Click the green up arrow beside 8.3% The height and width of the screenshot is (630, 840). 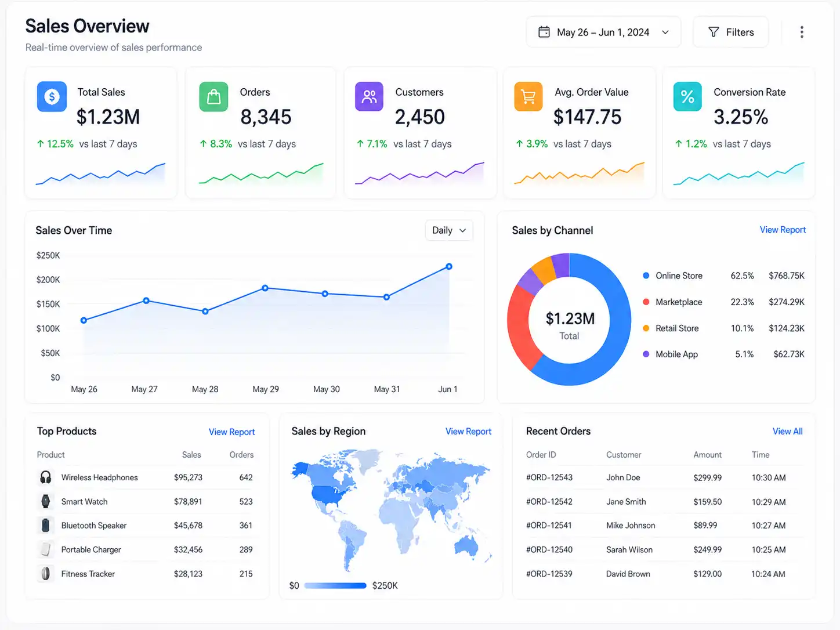[203, 143]
